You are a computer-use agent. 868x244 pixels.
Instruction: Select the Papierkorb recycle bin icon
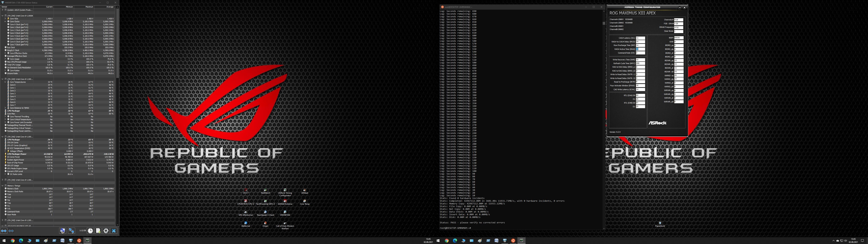pos(660,225)
